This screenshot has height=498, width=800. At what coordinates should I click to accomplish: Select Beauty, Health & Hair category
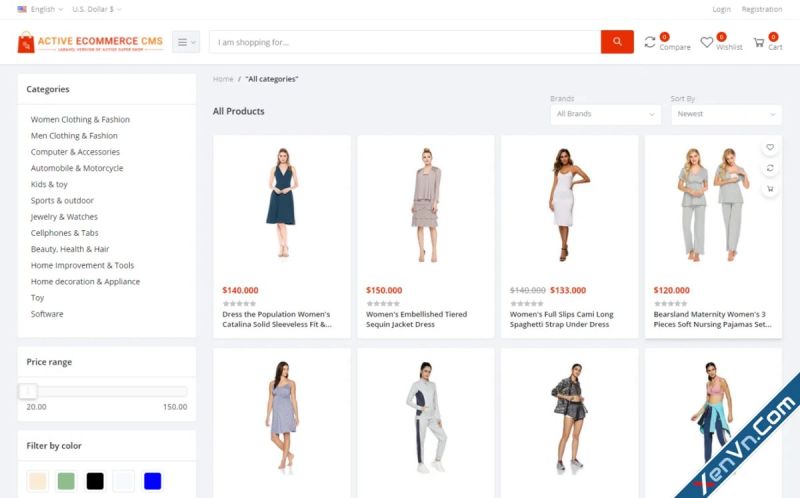tap(70, 249)
